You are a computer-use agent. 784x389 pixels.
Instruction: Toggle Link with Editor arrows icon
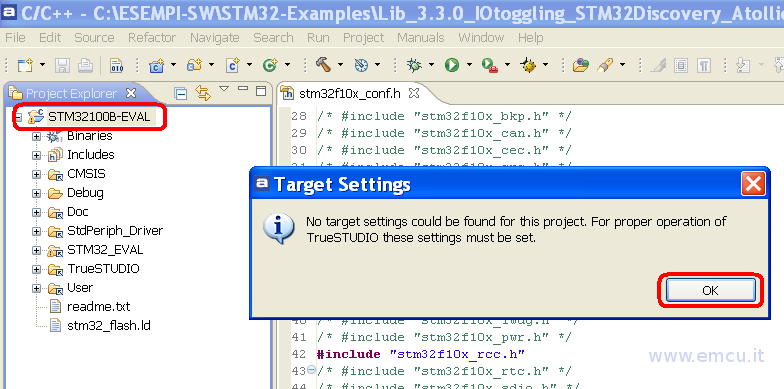202,92
